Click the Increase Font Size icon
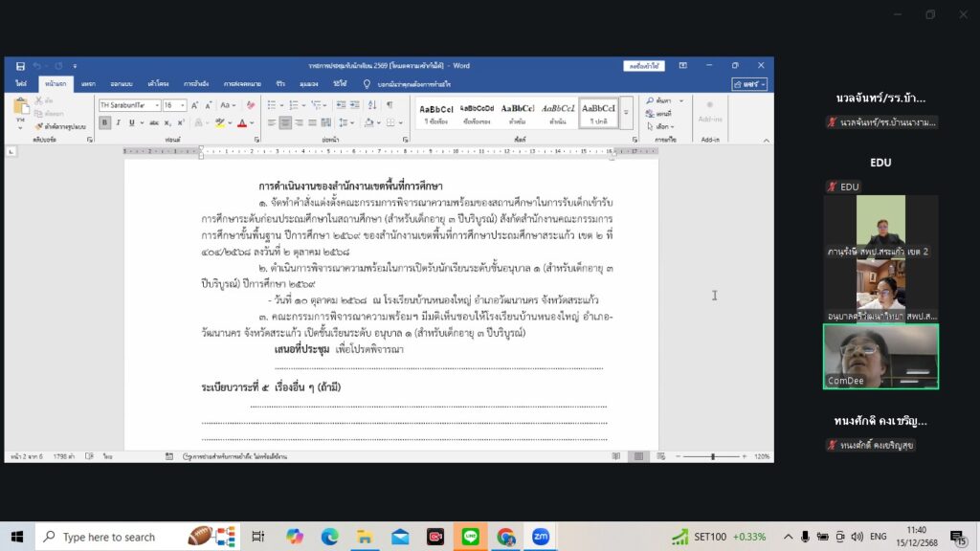Image resolution: width=980 pixels, height=551 pixels. [x=195, y=105]
